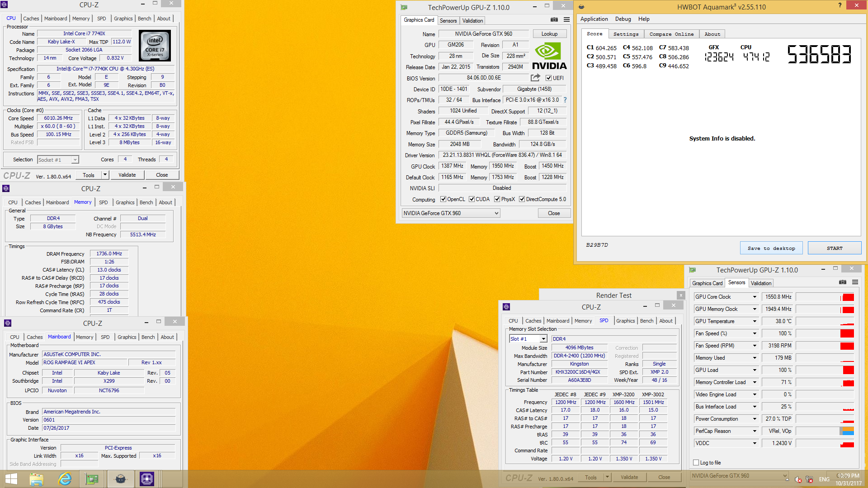Click the Save to desktop button
Screen dimensions: 868x488
(x=771, y=248)
